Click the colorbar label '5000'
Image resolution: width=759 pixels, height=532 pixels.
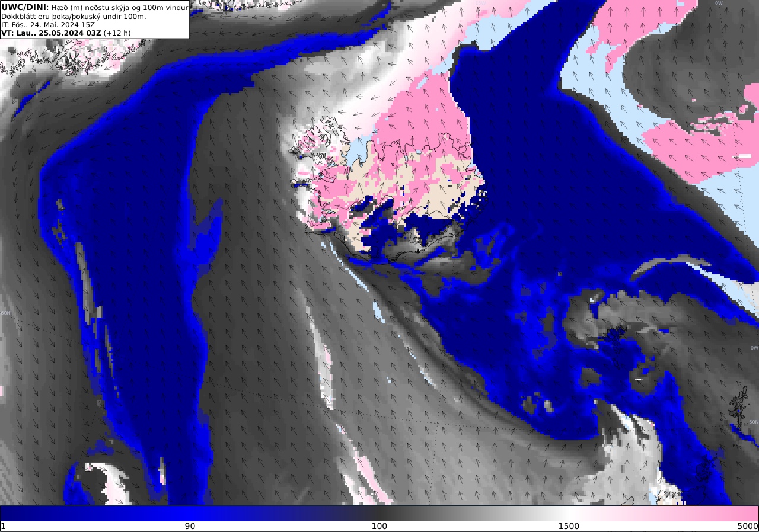(x=748, y=526)
